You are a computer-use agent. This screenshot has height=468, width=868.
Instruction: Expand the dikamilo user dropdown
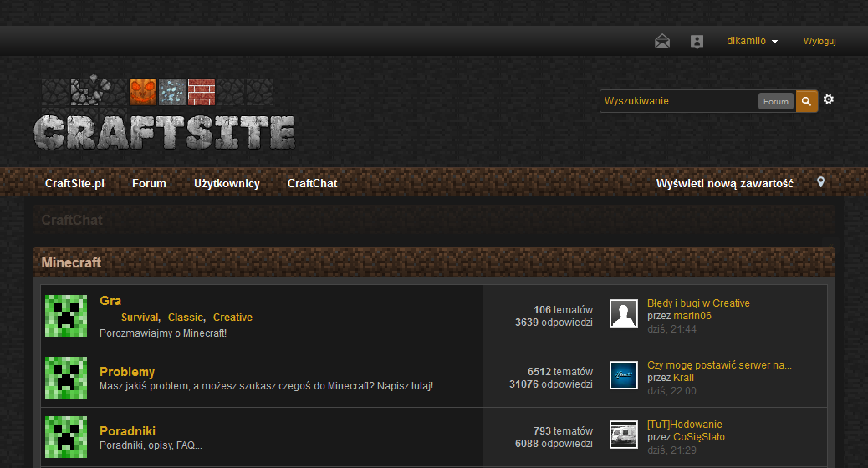(x=753, y=41)
